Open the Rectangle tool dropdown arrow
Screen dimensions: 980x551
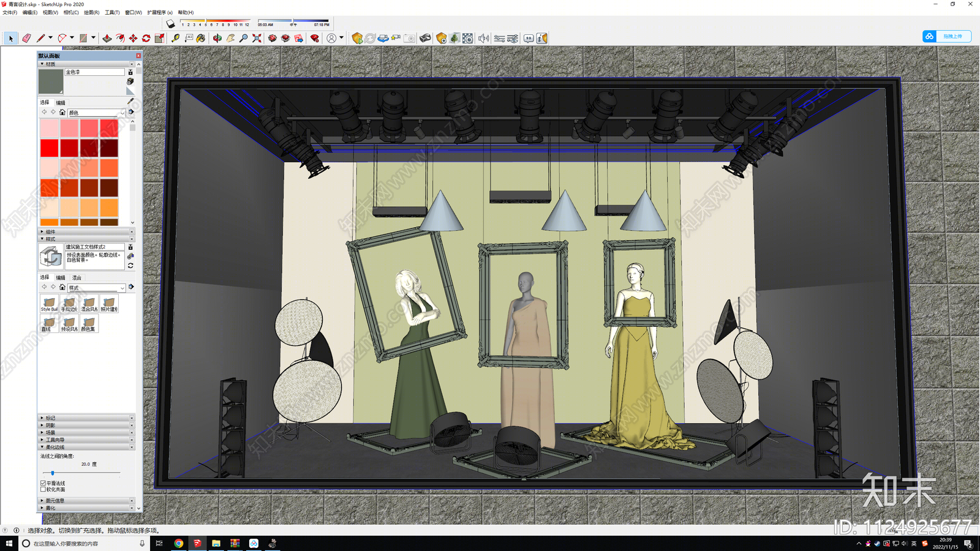pyautogui.click(x=93, y=38)
